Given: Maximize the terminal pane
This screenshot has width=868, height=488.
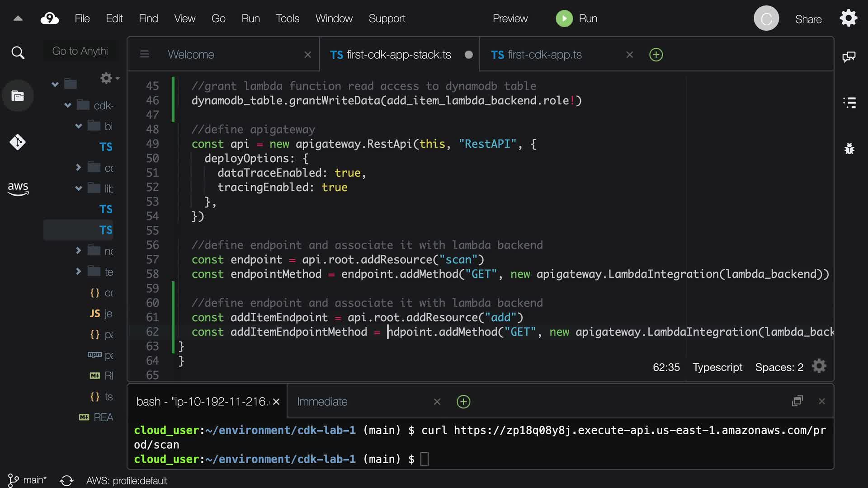Looking at the screenshot, I should 797,401.
